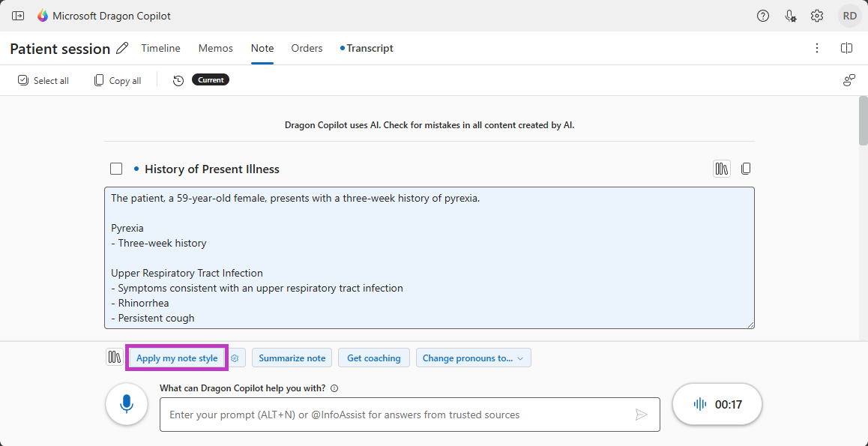This screenshot has width=868, height=446.
Task: Open the Help question mark icon
Action: [763, 16]
